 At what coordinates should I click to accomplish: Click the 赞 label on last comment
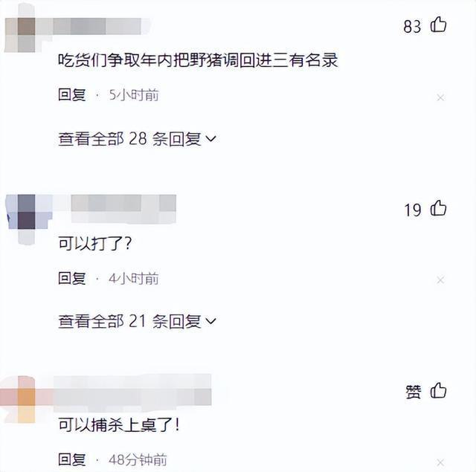[x=414, y=392]
